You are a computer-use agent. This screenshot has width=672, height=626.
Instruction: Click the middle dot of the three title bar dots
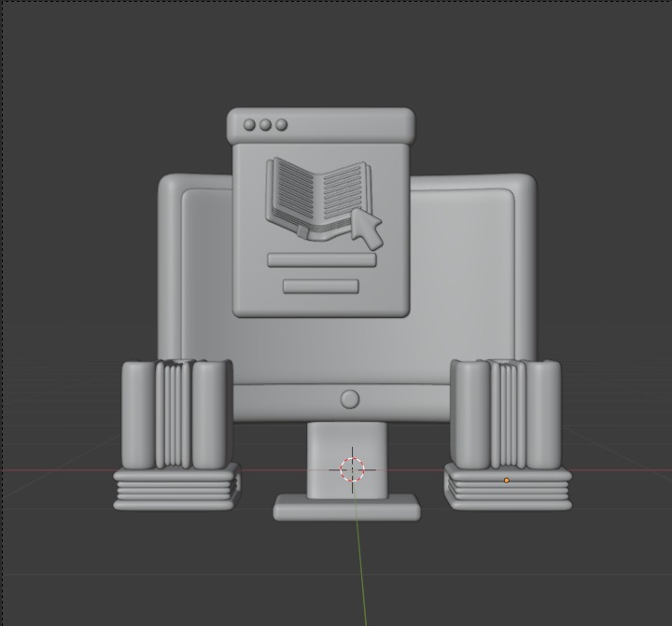coord(265,125)
